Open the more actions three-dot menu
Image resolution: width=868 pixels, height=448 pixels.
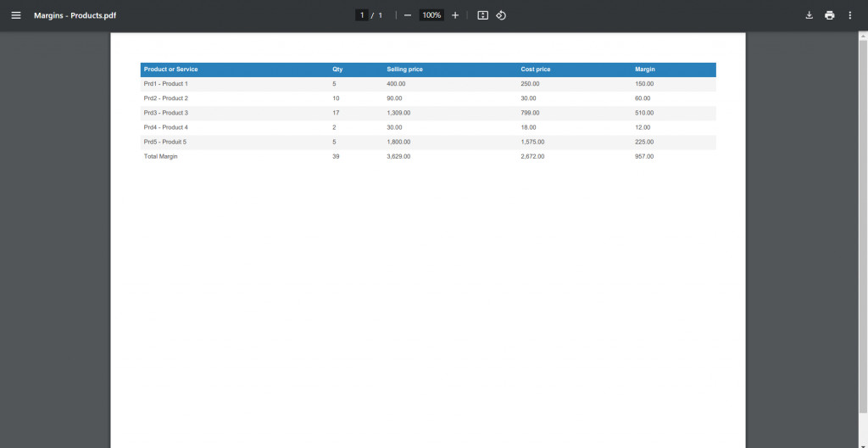(849, 15)
